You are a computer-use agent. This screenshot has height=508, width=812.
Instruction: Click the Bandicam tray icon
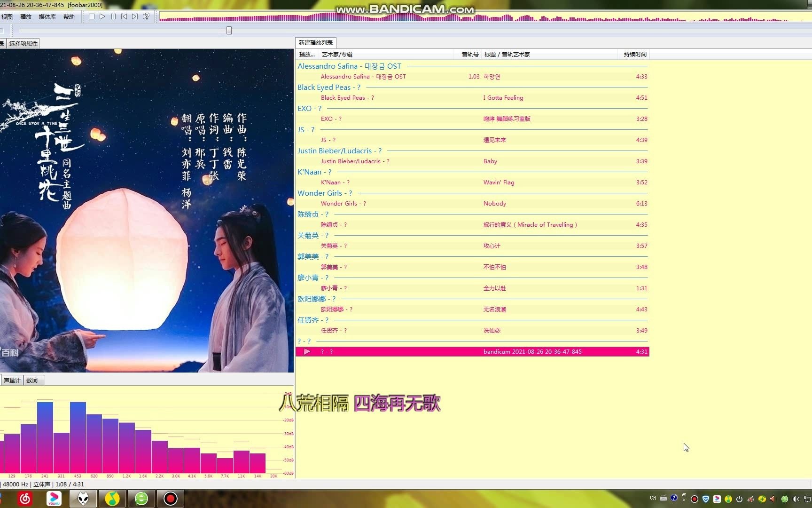[x=695, y=499]
